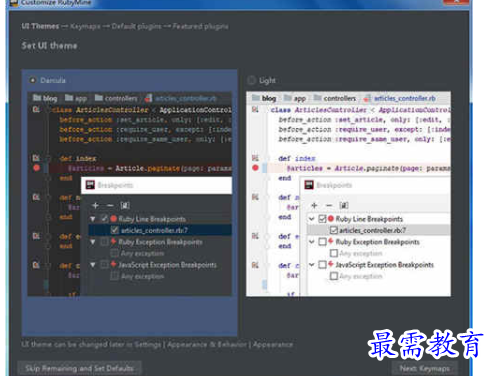Collapse Ruby Line Breakpoints node in Light preview
This screenshot has width=492, height=376.
[312, 219]
